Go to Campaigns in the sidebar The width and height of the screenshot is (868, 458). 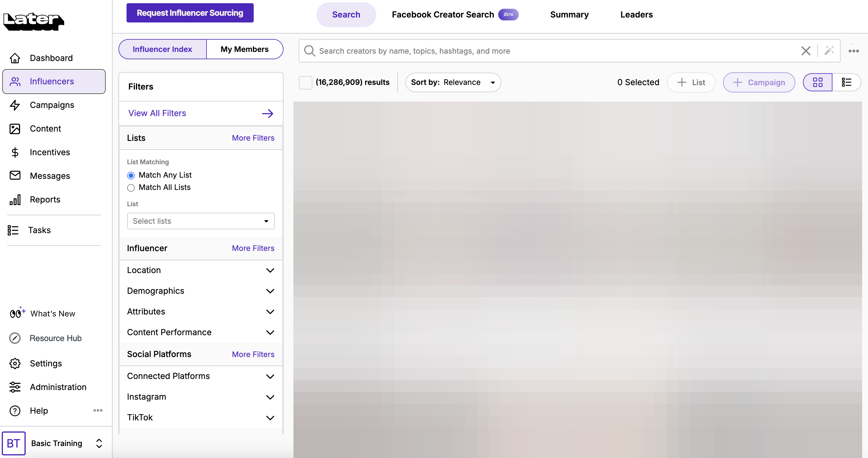(54, 105)
